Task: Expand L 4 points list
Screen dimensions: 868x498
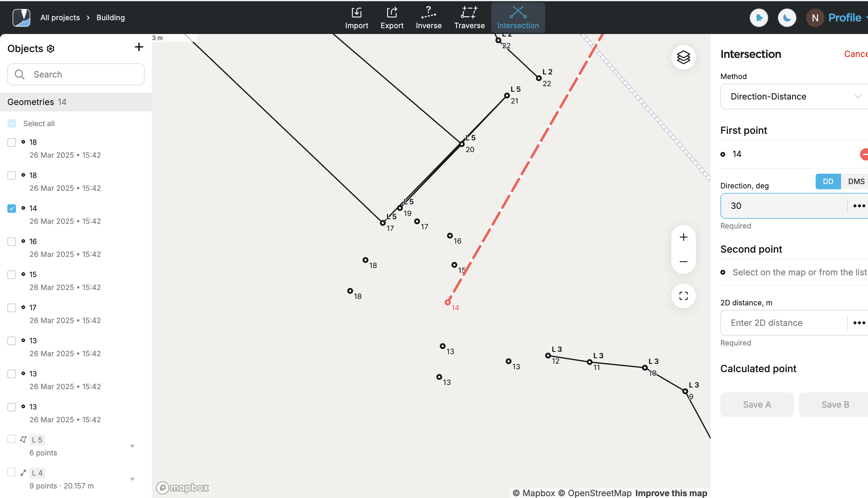Action: pos(132,479)
